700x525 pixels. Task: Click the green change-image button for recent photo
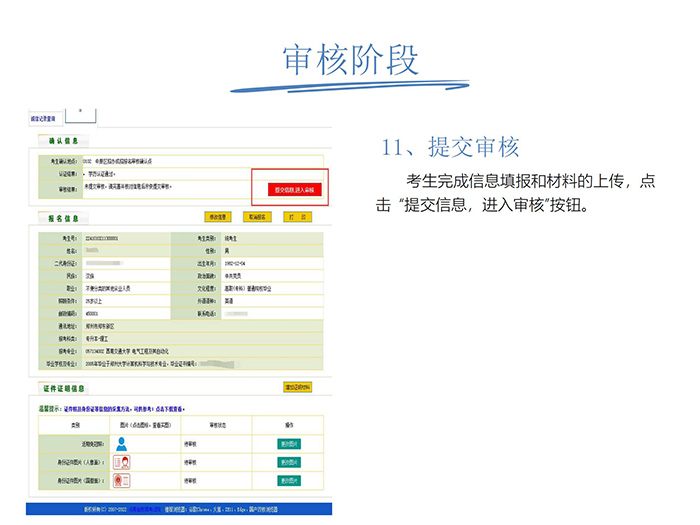288,443
